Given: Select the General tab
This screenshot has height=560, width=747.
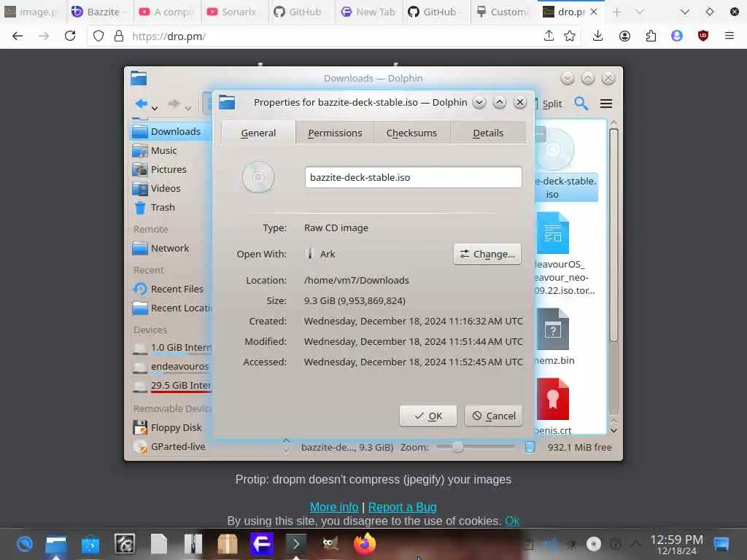Looking at the screenshot, I should pos(258,133).
